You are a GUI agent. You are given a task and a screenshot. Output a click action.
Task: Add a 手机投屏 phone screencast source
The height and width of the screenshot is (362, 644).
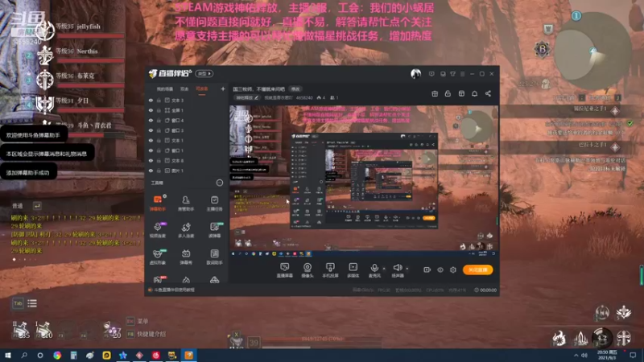[330, 270]
